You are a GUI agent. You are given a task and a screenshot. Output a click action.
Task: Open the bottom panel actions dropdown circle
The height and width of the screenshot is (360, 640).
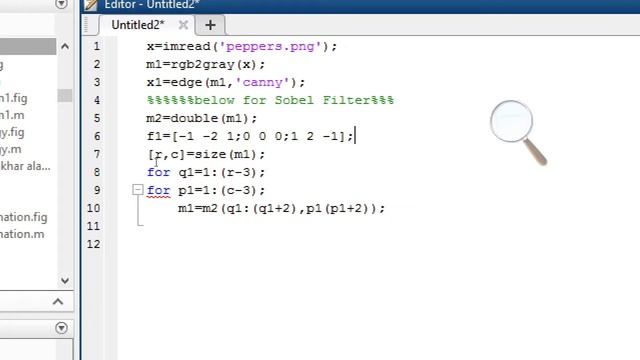click(x=61, y=328)
